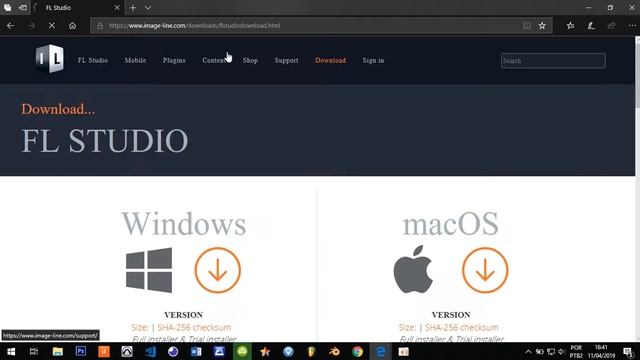Viewport: 640px width, 360px height.
Task: Click the macOS download arrow icon
Action: (x=485, y=270)
